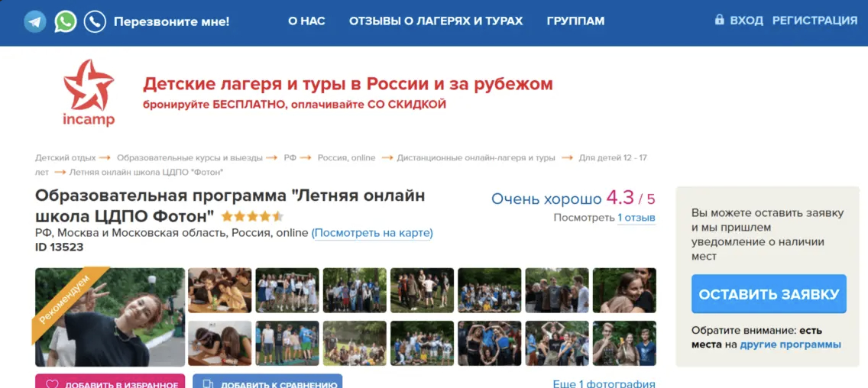Click the ID 13523 text
Screen dimensions: 868x388
coord(60,247)
